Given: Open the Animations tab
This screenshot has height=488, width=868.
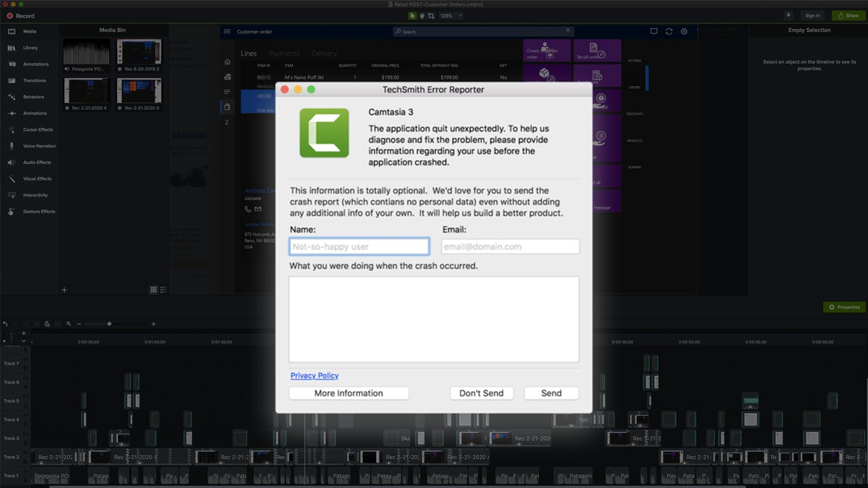Looking at the screenshot, I should pyautogui.click(x=29, y=113).
